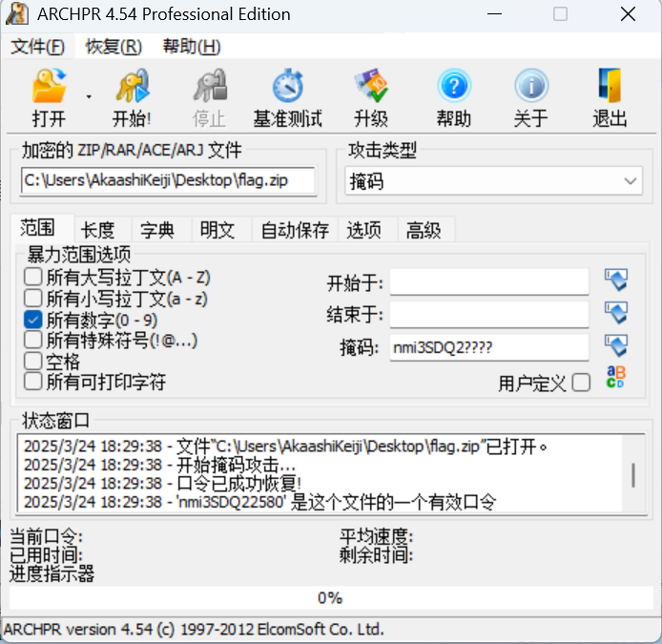Open the 恢复(R) menu
This screenshot has width=662, height=644.
[114, 47]
